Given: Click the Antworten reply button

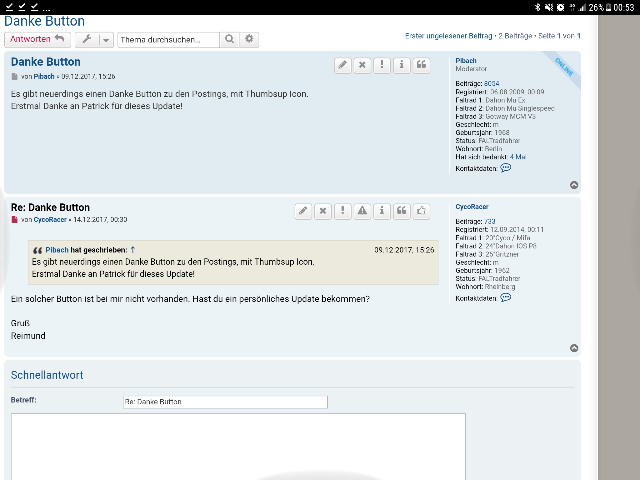Looking at the screenshot, I should (x=37, y=39).
